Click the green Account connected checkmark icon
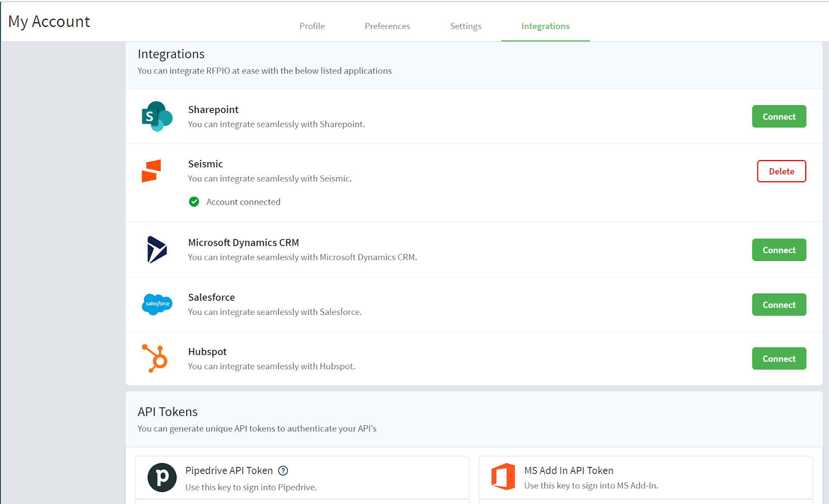This screenshot has height=504, width=829. pyautogui.click(x=194, y=201)
